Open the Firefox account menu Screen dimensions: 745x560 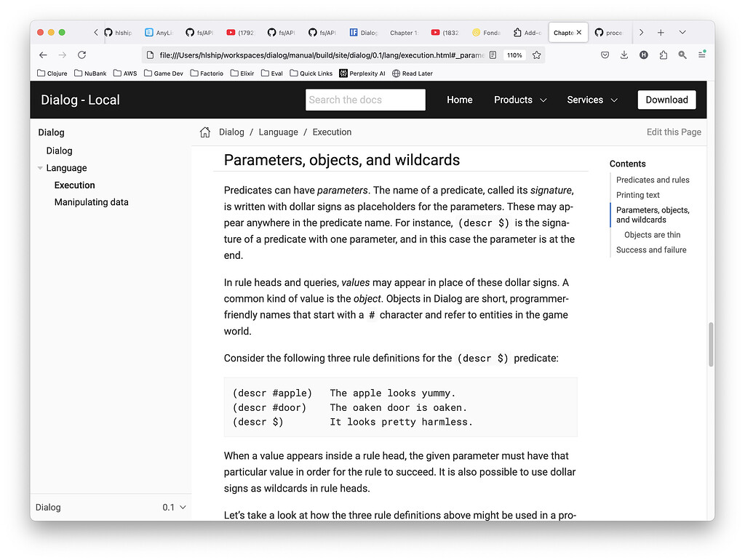coord(643,55)
